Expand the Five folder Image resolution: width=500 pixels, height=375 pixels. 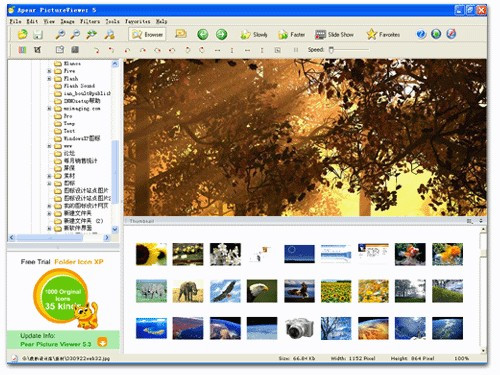(49, 71)
